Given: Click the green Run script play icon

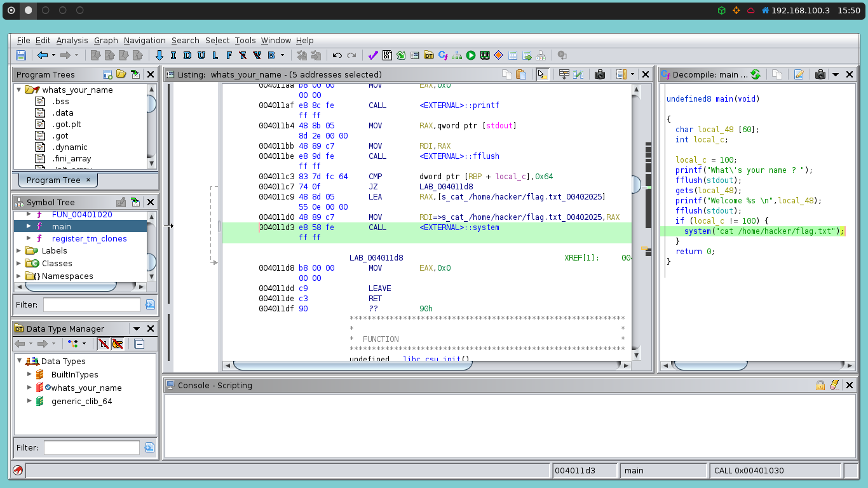Looking at the screenshot, I should (x=471, y=56).
